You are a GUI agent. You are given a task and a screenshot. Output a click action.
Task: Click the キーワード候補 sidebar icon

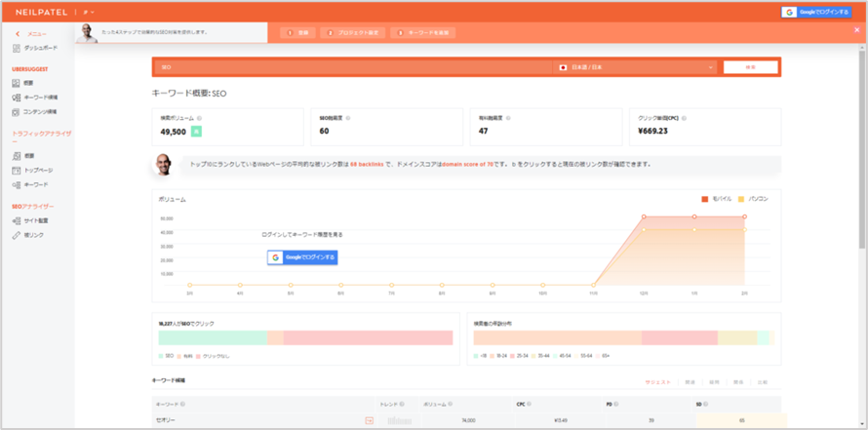click(x=16, y=98)
